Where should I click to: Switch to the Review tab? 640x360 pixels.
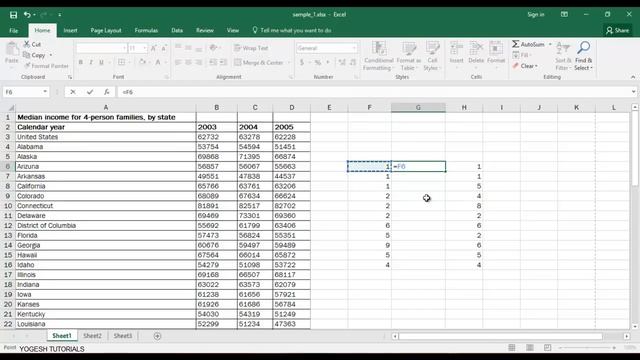click(204, 30)
